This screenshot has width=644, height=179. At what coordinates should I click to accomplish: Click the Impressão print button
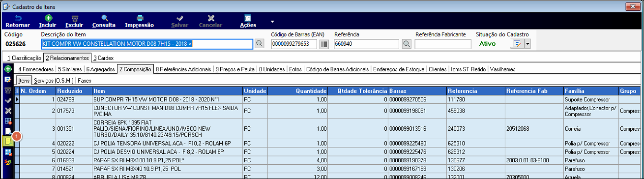[140, 21]
